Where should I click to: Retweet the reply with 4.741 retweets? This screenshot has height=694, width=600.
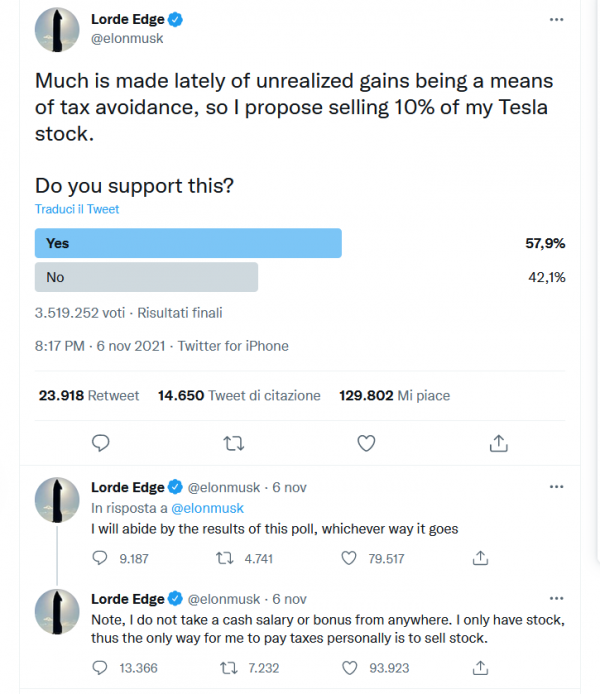tap(224, 558)
